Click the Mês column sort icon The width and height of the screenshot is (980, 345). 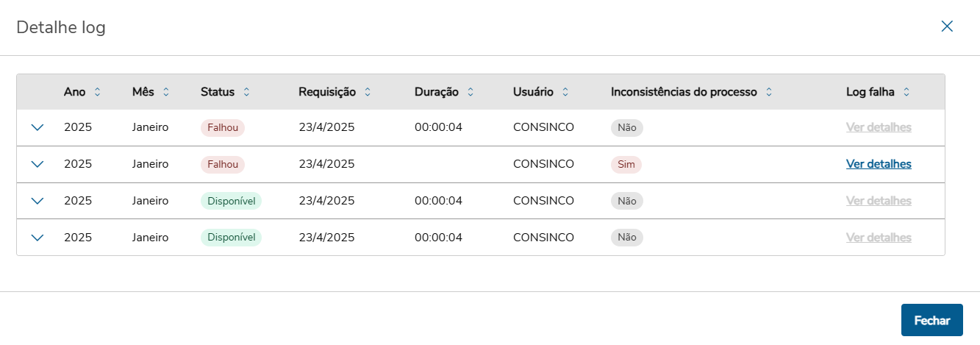[x=166, y=92]
